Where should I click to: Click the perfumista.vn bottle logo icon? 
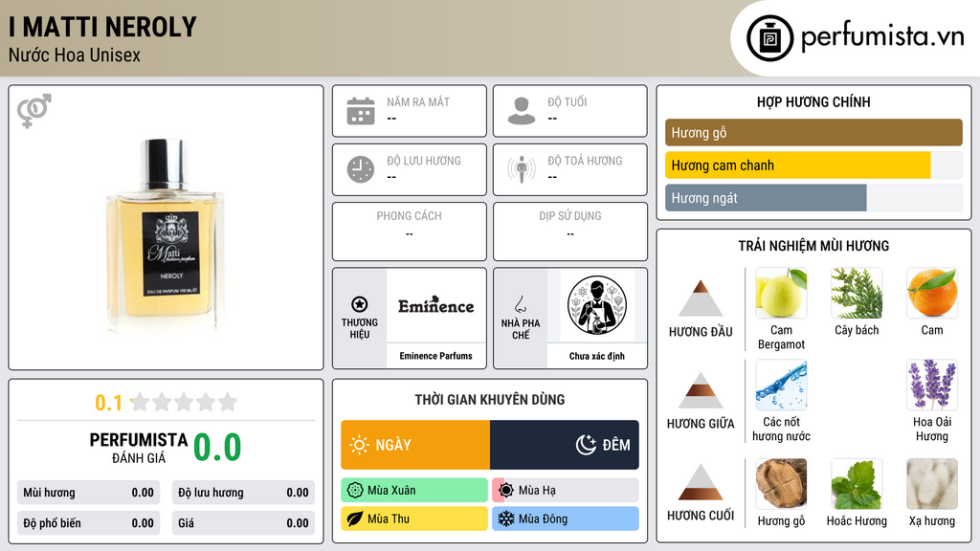point(770,38)
